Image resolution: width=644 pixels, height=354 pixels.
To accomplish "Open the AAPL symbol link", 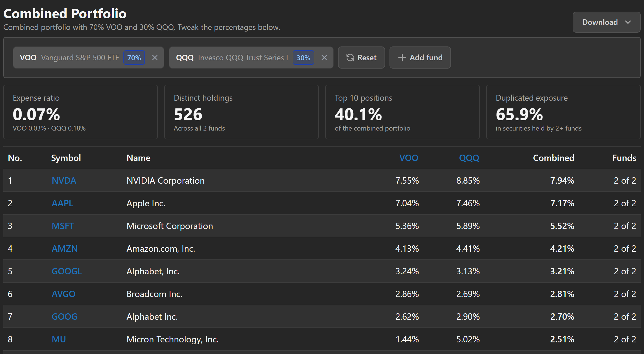I will 63,203.
